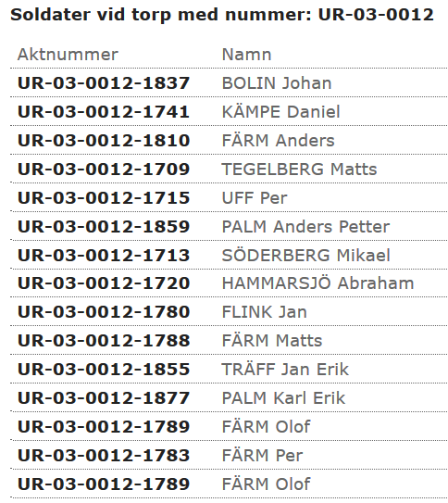Screen dimensions: 448x503
Task: Select act number UR-03-0012-1713
Action: pos(104,255)
